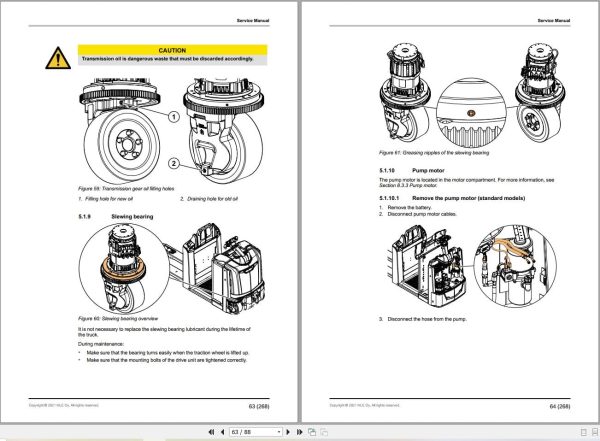Click the 'During maintenance:' line
The height and width of the screenshot is (441, 600).
pyautogui.click(x=101, y=344)
